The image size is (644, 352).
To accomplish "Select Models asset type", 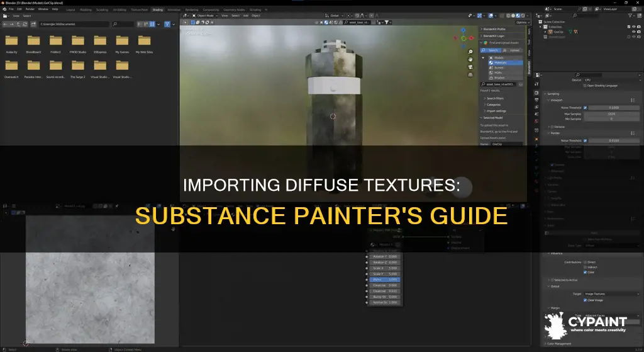I will (x=505, y=58).
